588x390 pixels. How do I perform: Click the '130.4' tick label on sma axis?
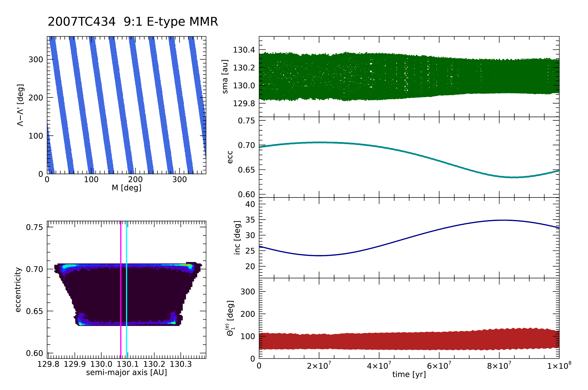point(244,50)
